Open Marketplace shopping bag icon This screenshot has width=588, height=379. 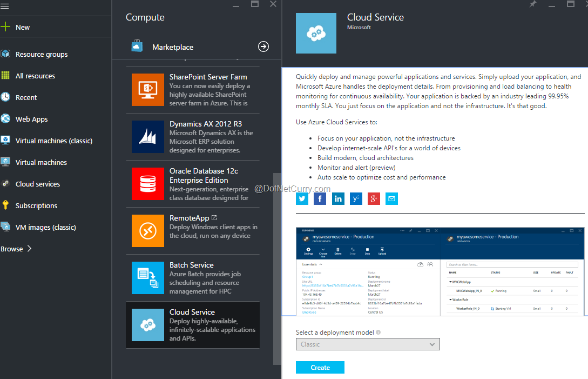point(137,46)
